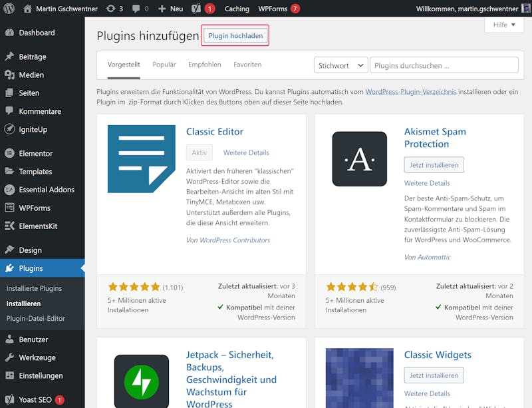
Task: Click the Dashboard gauge icon
Action: [9, 33]
